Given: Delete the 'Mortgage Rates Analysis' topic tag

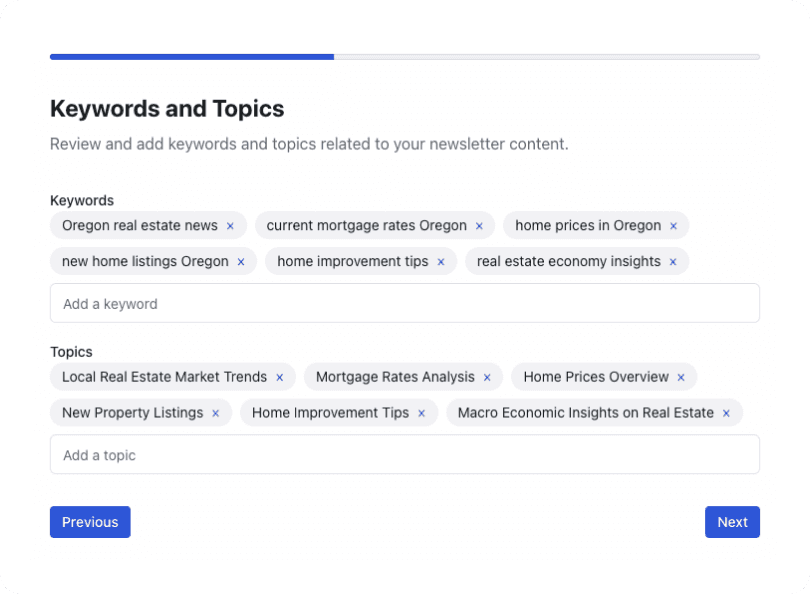Looking at the screenshot, I should point(487,378).
